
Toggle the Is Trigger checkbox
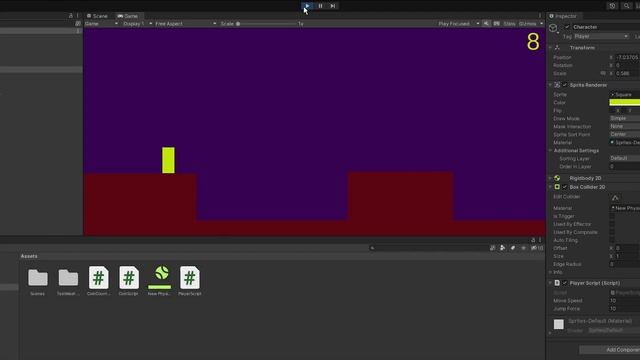(x=612, y=216)
